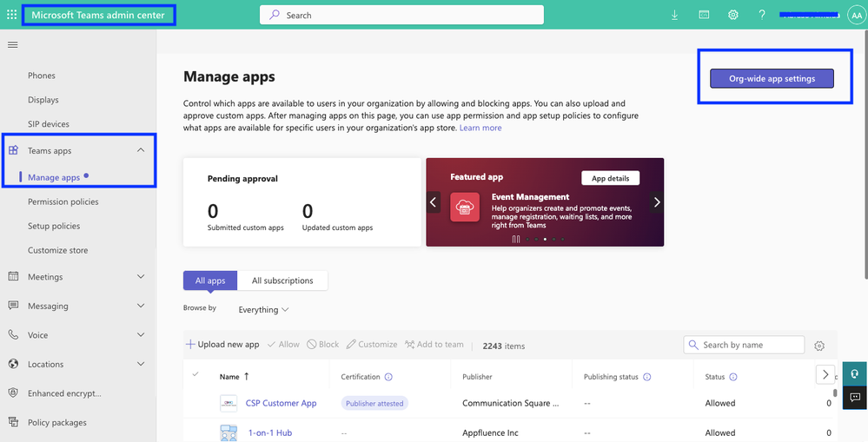Viewport: 868px width, 442px height.
Task: Open Setup policies in sidebar
Action: tap(54, 227)
